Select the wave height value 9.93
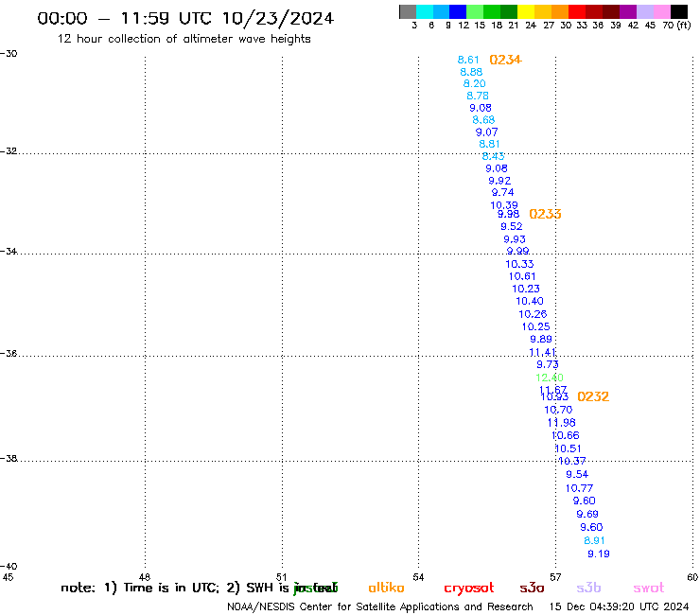 pos(515,239)
